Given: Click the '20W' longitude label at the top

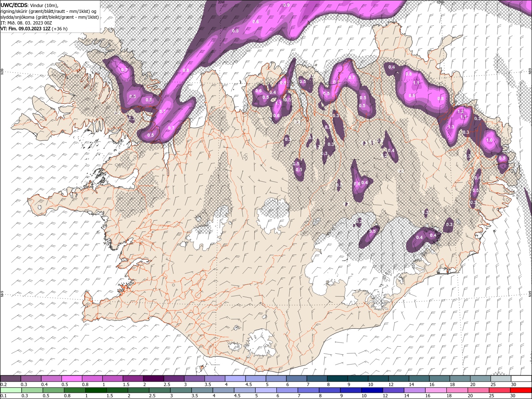Looking at the screenshot, I should point(221,2).
